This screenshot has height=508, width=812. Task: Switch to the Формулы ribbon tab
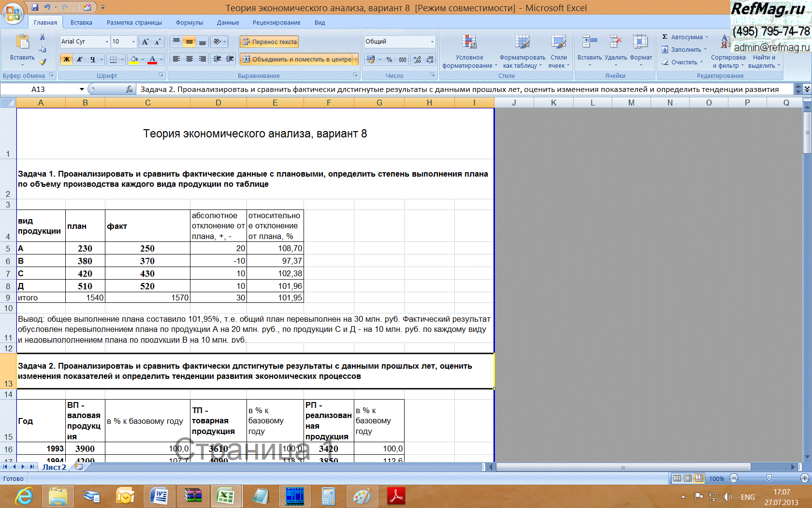click(x=189, y=23)
